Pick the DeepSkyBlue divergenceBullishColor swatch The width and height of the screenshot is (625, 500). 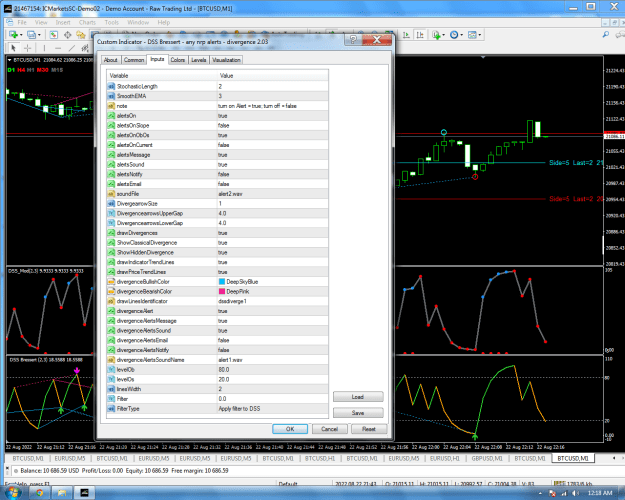[x=222, y=281]
